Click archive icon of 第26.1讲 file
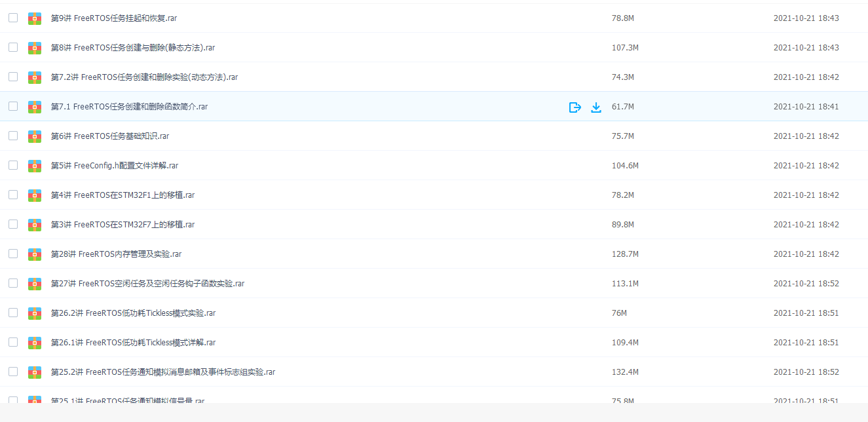This screenshot has height=422, width=868. (35, 343)
